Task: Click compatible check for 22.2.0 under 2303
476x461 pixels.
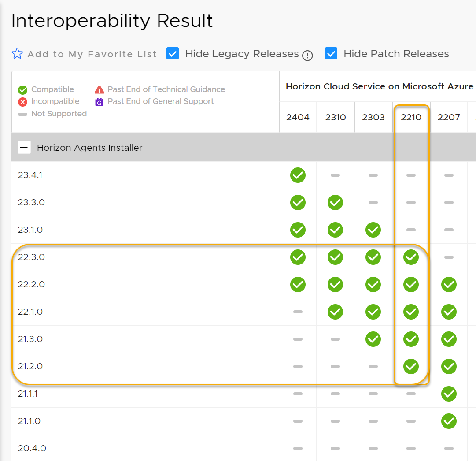Action: (x=373, y=284)
